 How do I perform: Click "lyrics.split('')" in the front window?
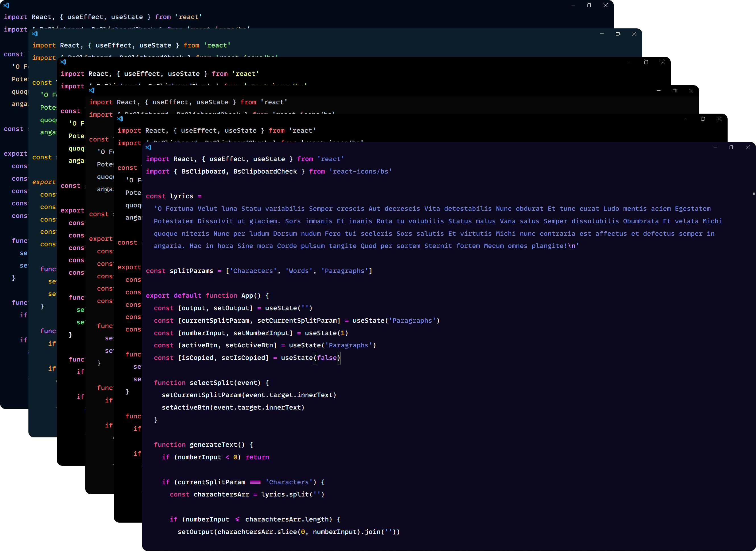(x=293, y=494)
